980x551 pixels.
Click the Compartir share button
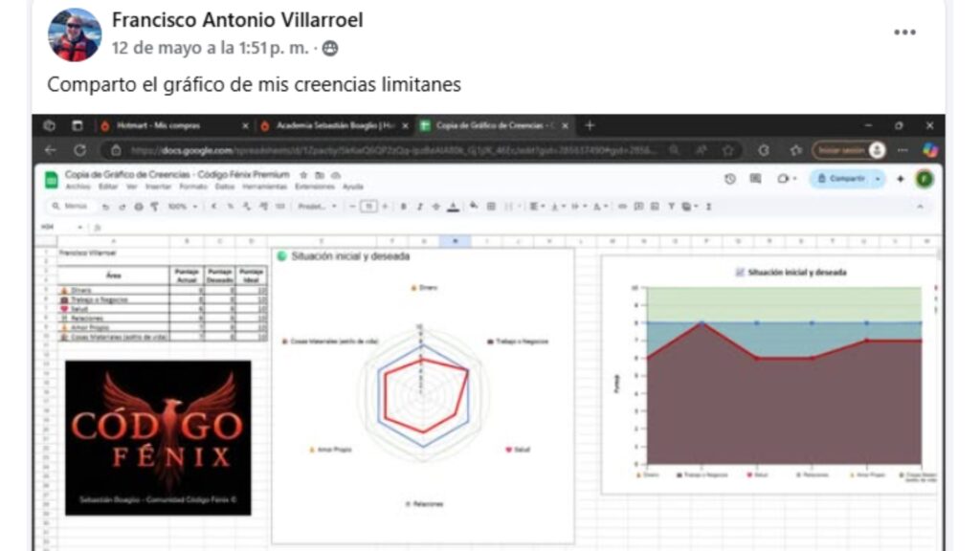point(842,179)
